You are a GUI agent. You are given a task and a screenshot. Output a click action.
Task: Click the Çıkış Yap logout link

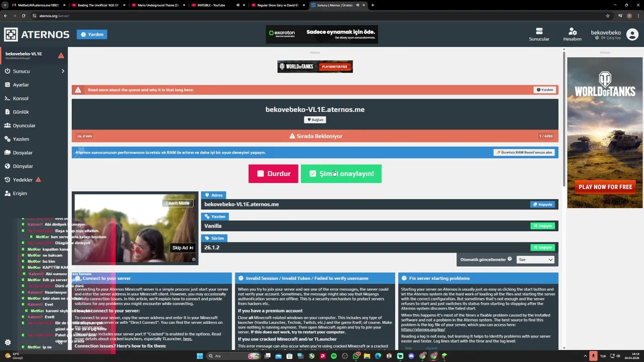point(611,38)
